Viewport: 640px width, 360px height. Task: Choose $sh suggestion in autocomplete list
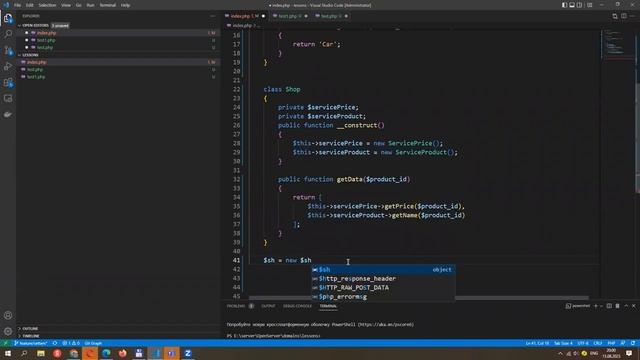tap(383, 269)
